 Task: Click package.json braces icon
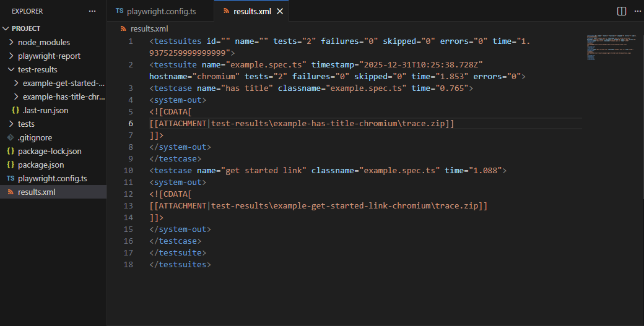[11, 165]
